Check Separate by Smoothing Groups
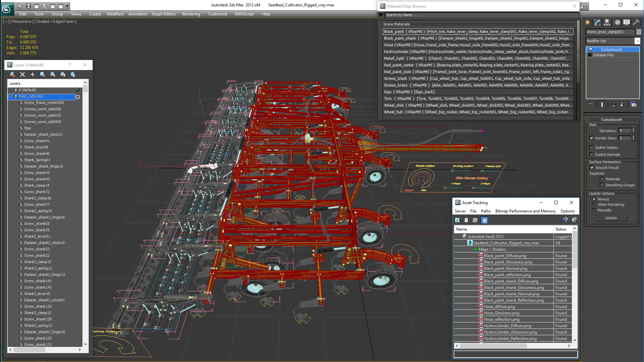This screenshot has height=362, width=644. 602,185
